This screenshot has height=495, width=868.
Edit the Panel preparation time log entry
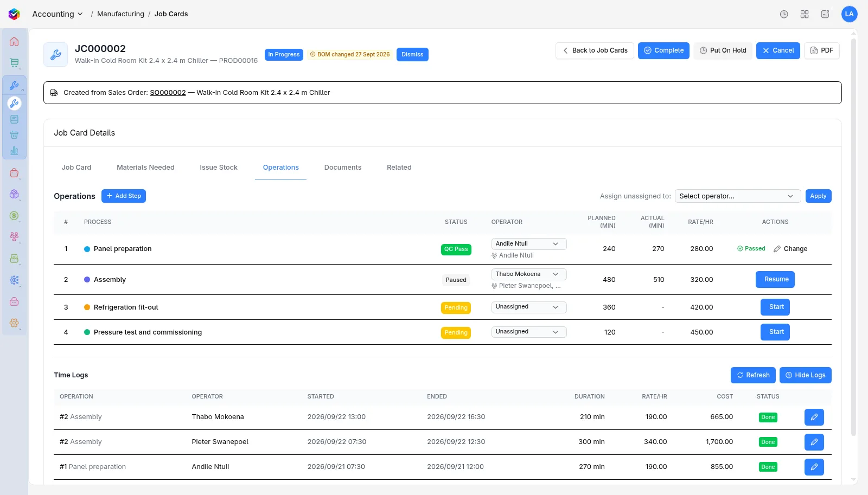814,467
